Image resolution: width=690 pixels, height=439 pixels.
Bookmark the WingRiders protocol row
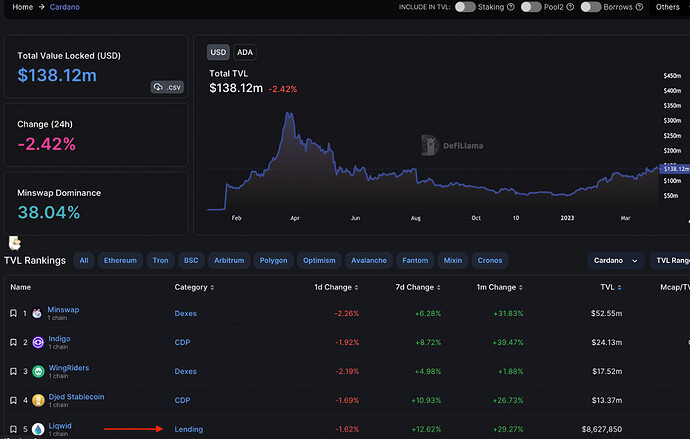click(x=13, y=371)
